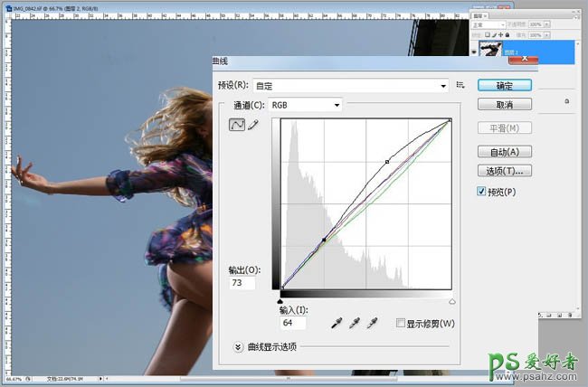Open the preset options menu icon
Viewport: 588px width, 387px height.
point(460,85)
